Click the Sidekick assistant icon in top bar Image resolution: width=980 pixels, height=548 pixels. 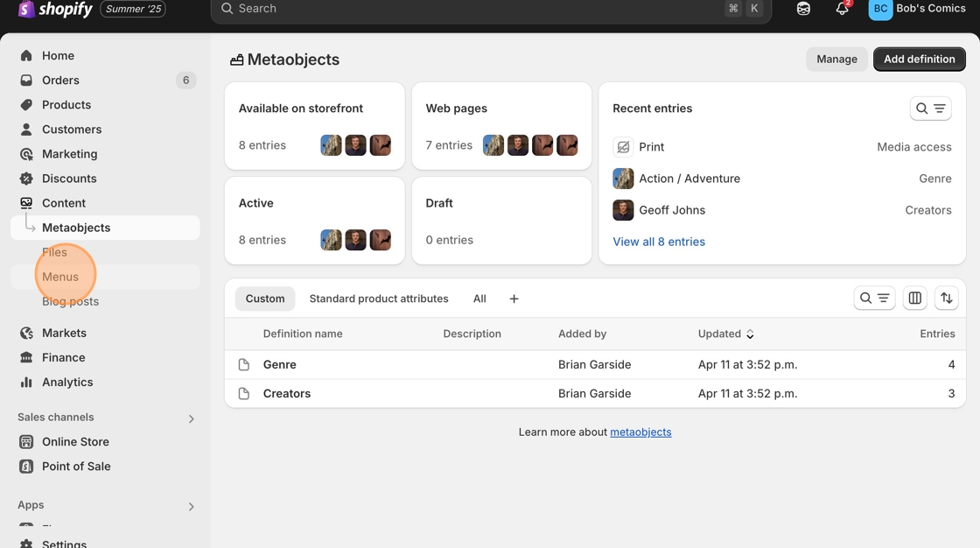coord(803,9)
